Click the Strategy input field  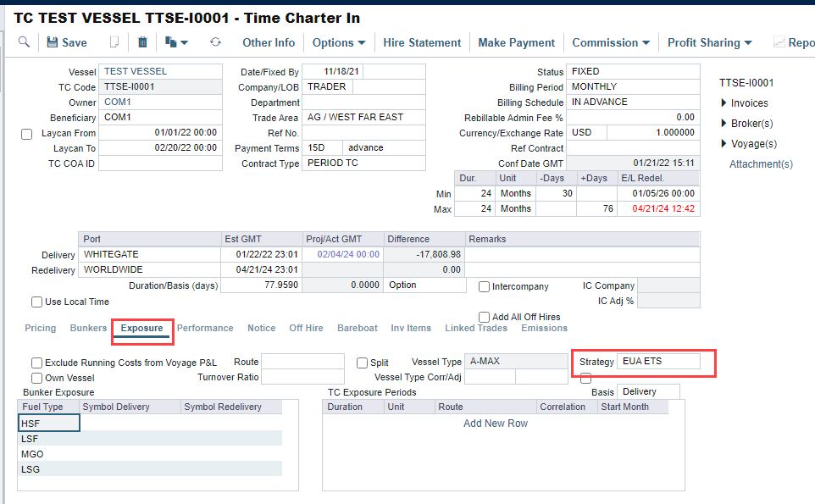658,362
